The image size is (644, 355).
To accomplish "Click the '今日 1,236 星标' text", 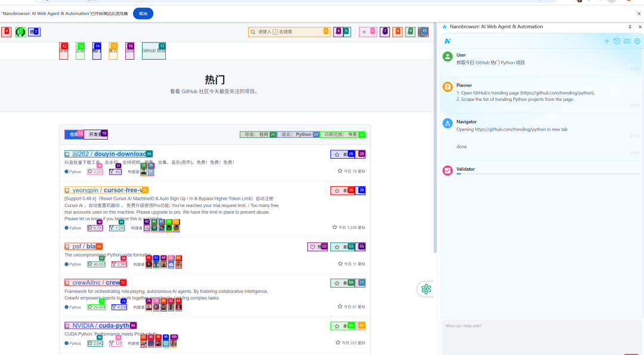I will pos(352,227).
